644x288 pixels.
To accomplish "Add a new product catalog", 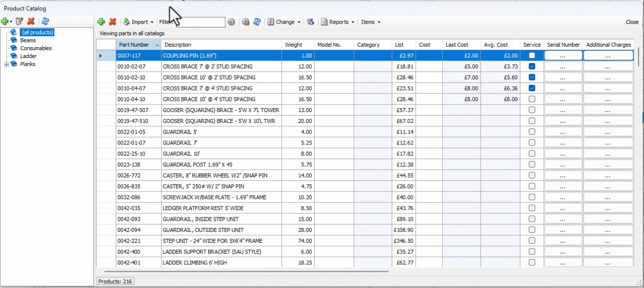I will pyautogui.click(x=5, y=22).
